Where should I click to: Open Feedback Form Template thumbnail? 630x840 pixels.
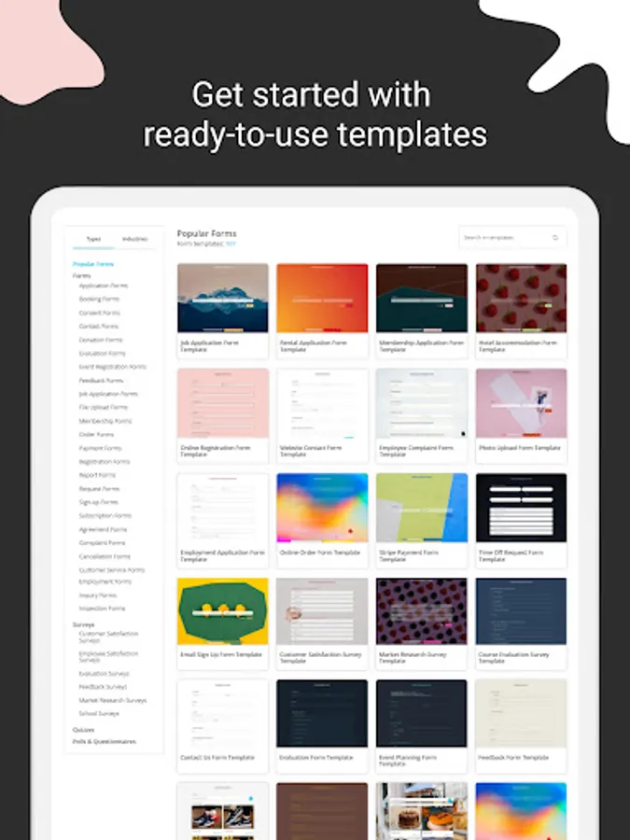coord(521,714)
